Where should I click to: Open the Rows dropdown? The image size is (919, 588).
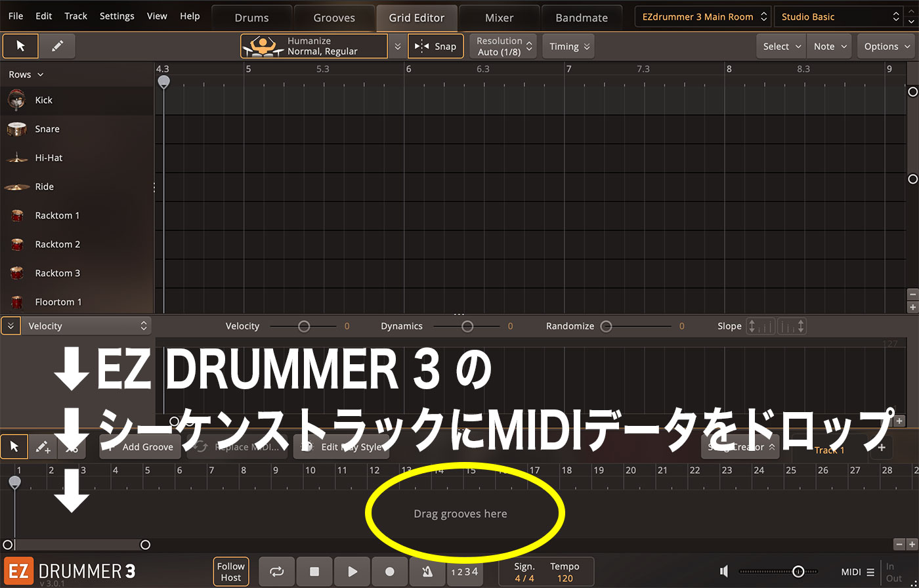click(26, 75)
